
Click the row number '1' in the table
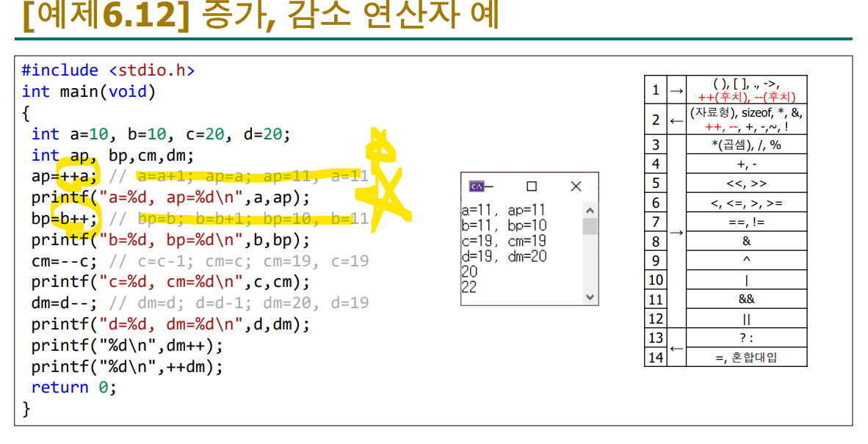point(656,90)
